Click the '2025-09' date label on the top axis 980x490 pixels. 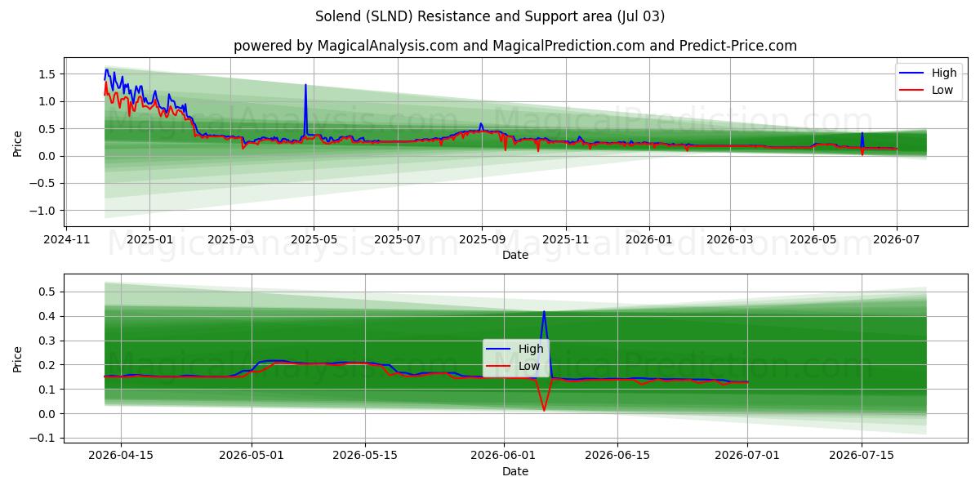coord(482,241)
